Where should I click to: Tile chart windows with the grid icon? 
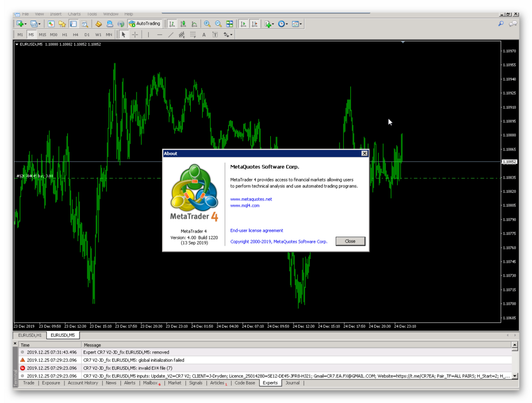pyautogui.click(x=229, y=24)
